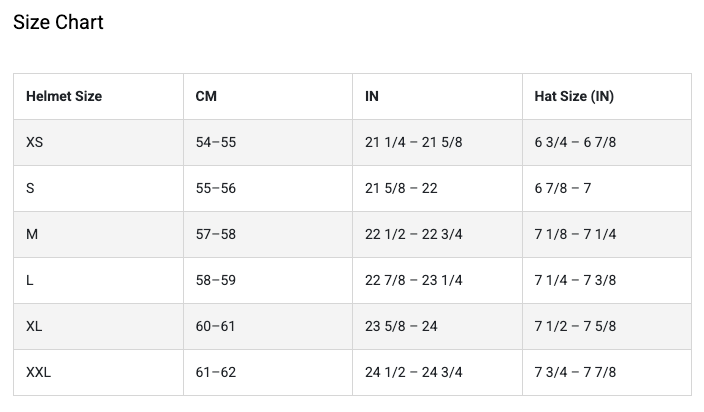This screenshot has width=704, height=412.
Task: Click the XL helmet size cell
Action: point(35,326)
